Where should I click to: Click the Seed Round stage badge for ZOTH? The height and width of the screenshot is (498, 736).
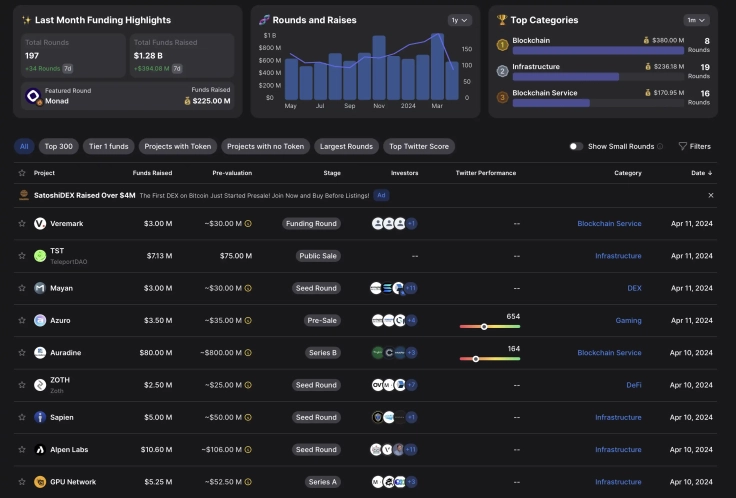316,385
